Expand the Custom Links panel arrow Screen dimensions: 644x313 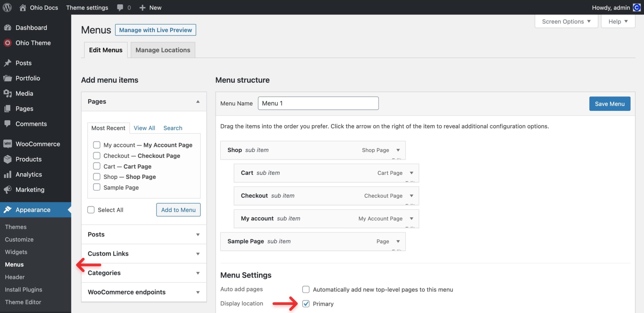(198, 254)
